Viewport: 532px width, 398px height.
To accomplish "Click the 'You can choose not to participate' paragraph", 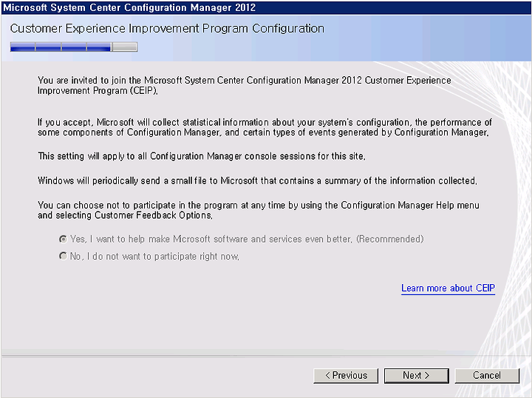I will tap(259, 210).
